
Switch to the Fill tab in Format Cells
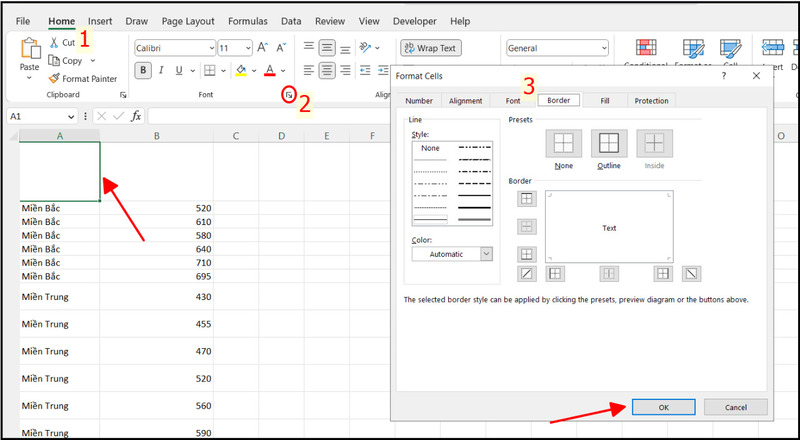(604, 101)
